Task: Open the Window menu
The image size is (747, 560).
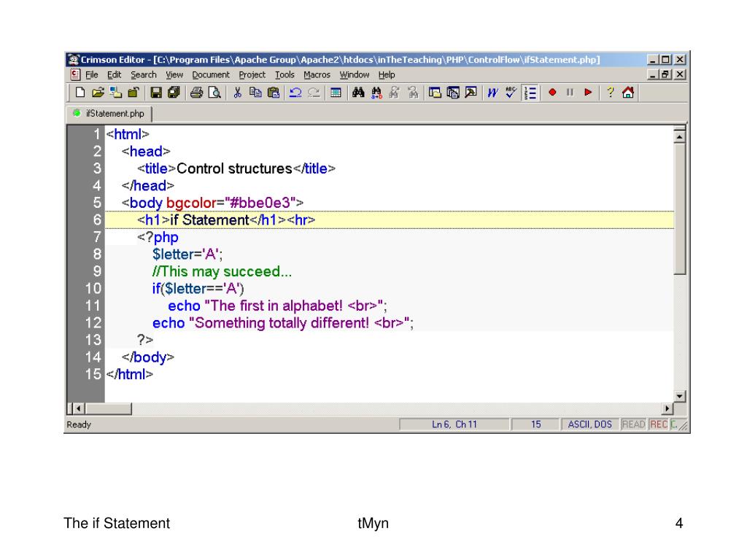Action: click(x=354, y=75)
